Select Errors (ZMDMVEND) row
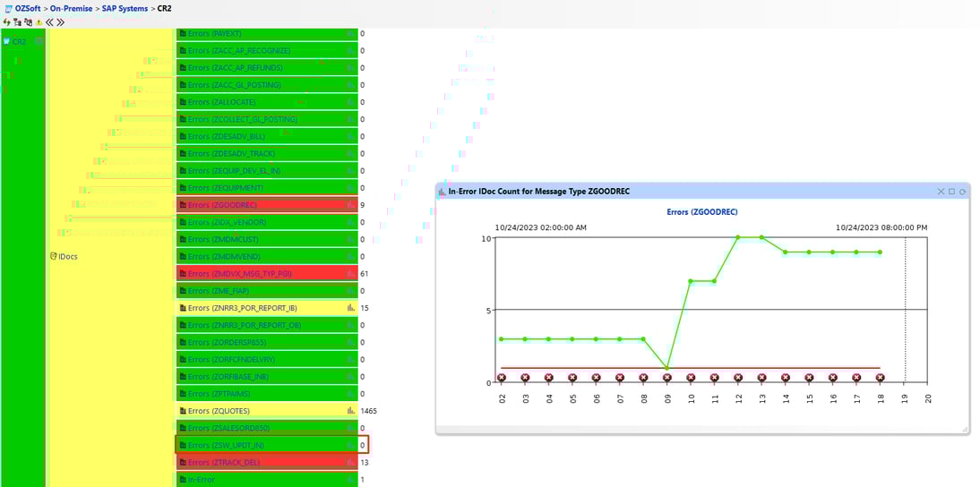Image resolution: width=980 pixels, height=487 pixels. pyautogui.click(x=267, y=257)
